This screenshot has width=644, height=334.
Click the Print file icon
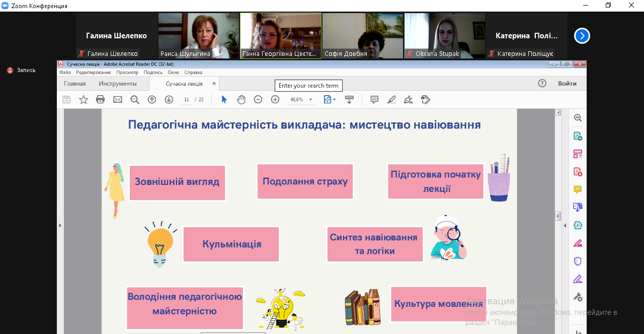point(101,100)
